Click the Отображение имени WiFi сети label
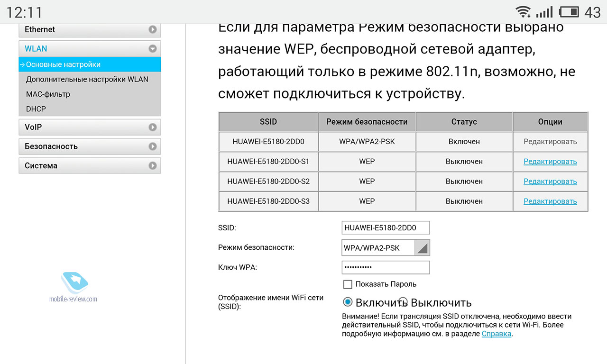 [271, 302]
